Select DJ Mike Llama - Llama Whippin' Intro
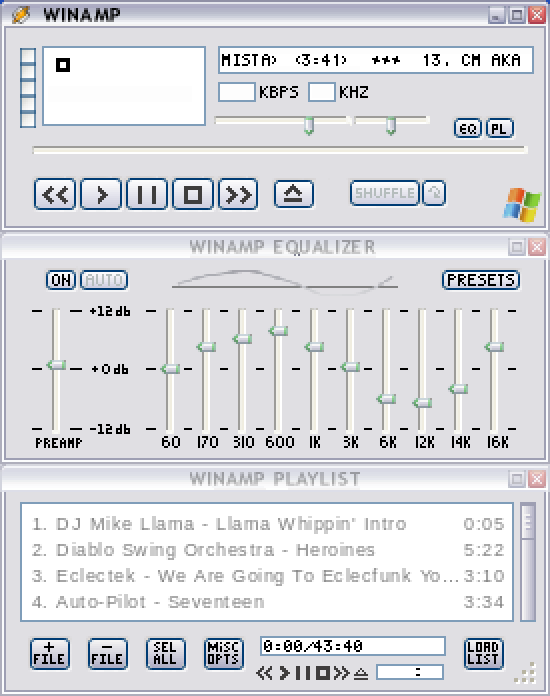550x696 pixels. pyautogui.click(x=268, y=524)
